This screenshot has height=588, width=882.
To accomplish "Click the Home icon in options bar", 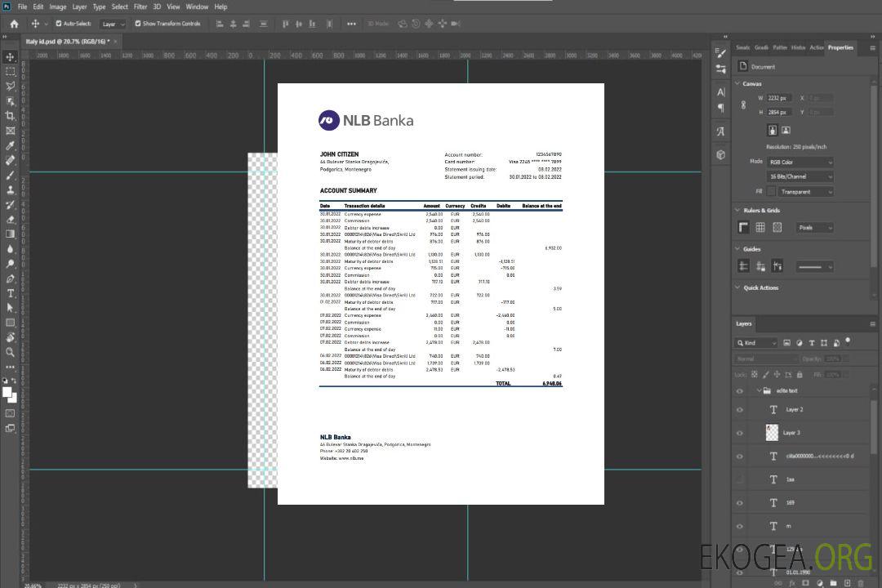I will click(14, 24).
